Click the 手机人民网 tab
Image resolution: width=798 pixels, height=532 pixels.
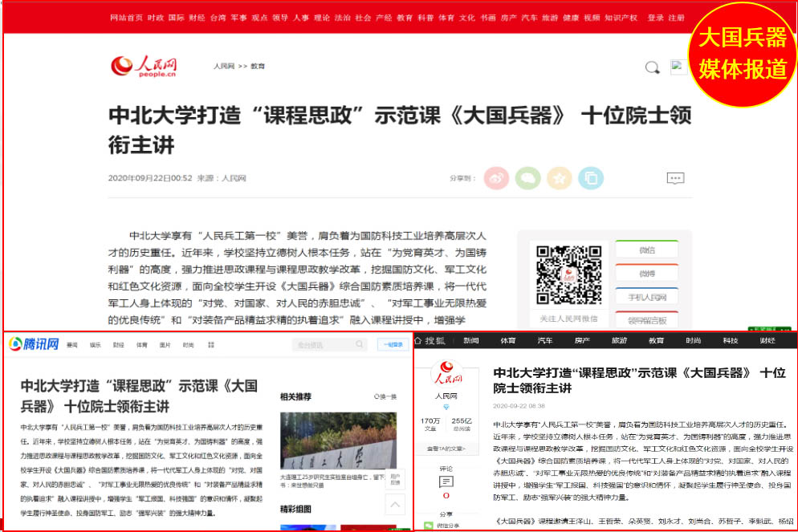click(647, 297)
